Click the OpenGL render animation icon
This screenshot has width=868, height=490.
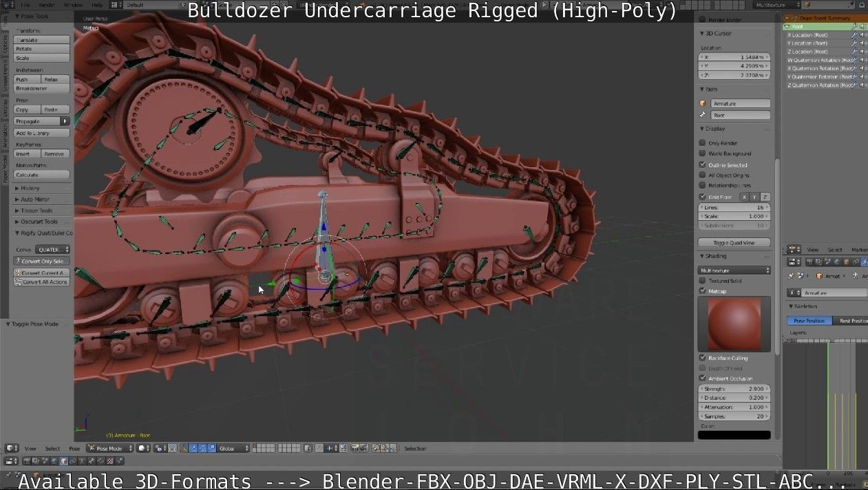pyautogui.click(x=365, y=448)
